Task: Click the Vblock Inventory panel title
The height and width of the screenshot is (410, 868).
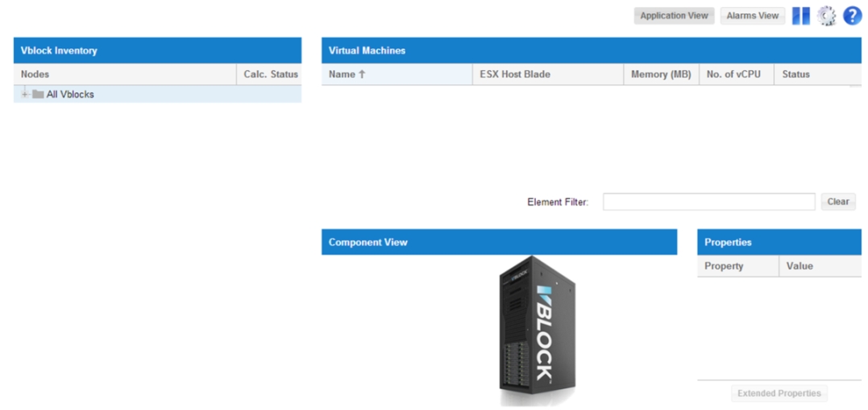Action: pyautogui.click(x=59, y=51)
